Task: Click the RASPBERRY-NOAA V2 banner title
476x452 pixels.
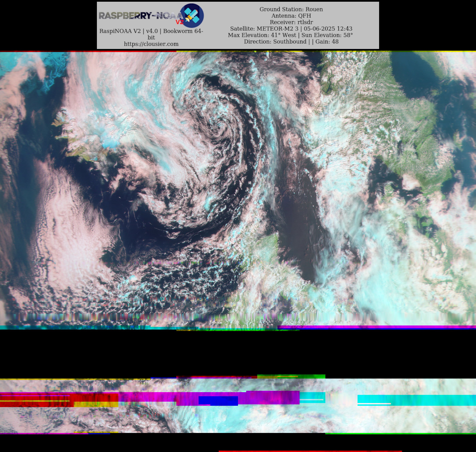Action: pyautogui.click(x=141, y=17)
